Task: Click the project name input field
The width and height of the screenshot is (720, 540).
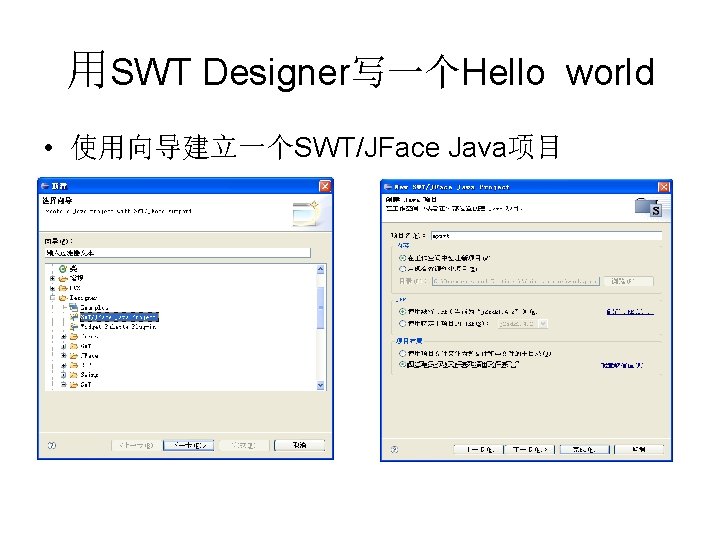Action: pos(546,236)
